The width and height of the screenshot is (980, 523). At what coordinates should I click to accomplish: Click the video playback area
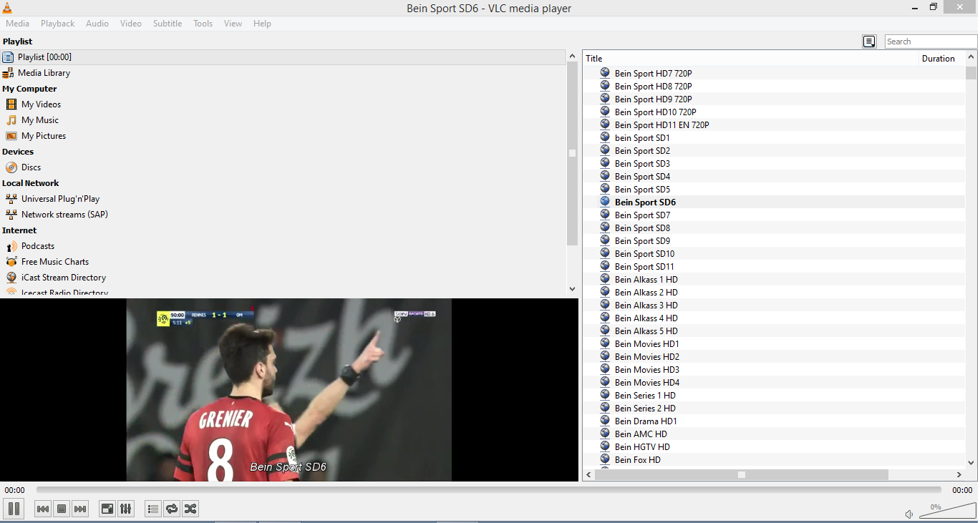[x=289, y=390]
